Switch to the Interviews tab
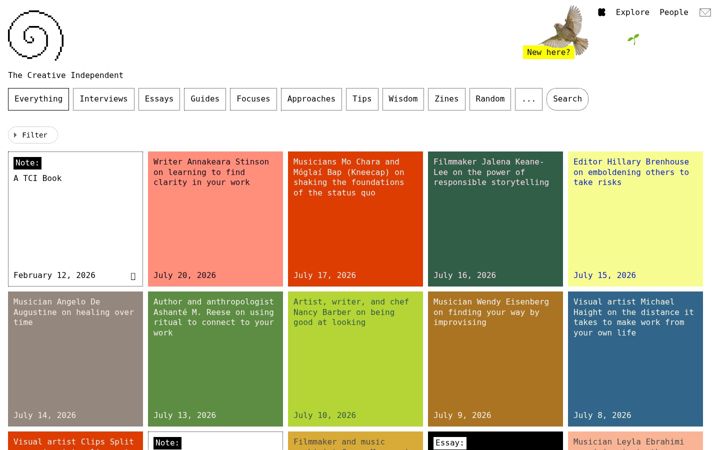 103,99
